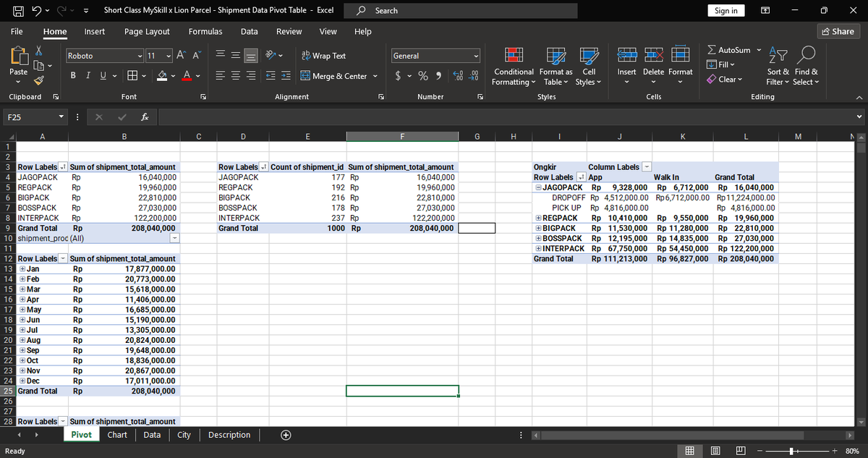Image resolution: width=868 pixels, height=458 pixels.
Task: Open Cell Styles gallery
Action: click(589, 67)
